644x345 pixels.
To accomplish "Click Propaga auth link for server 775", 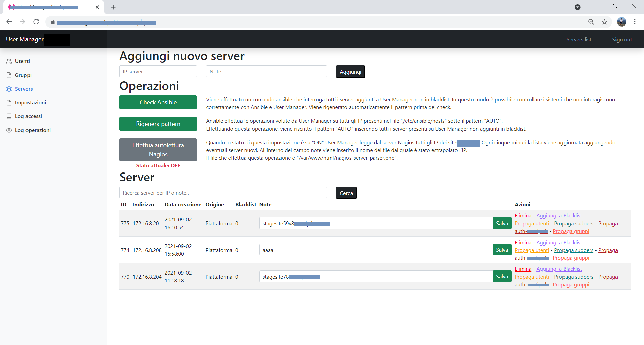I will pyautogui.click(x=608, y=223).
